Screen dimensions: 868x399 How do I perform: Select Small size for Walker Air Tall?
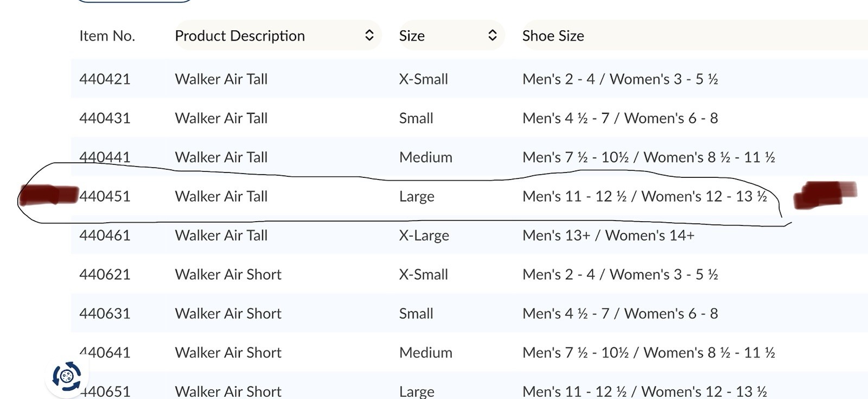pyautogui.click(x=416, y=118)
